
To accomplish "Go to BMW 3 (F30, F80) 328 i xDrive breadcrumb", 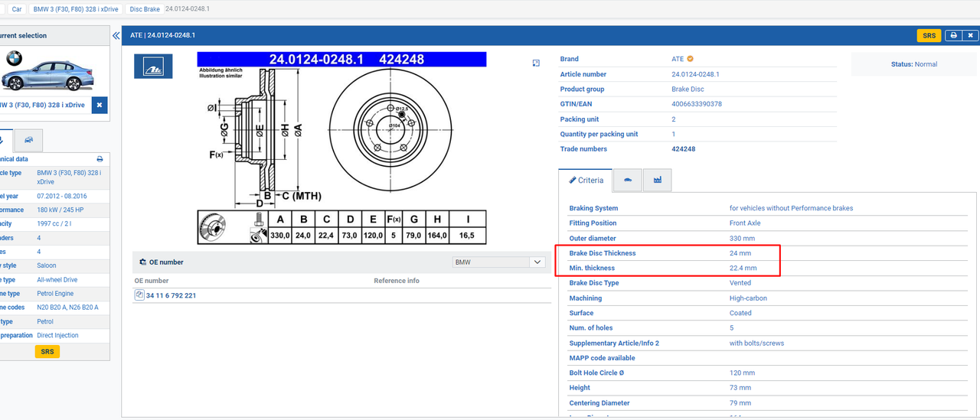I will coord(75,9).
